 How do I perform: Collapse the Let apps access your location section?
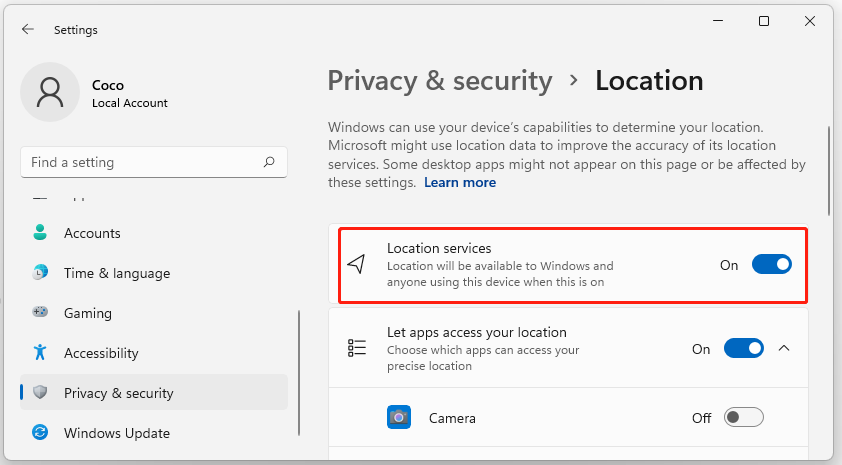click(x=784, y=348)
